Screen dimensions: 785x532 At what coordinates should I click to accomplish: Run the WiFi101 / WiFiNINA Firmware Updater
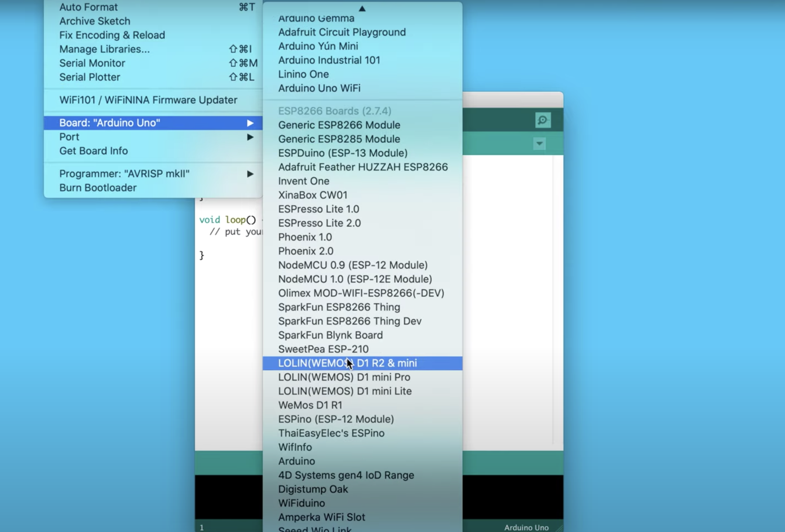coord(148,100)
